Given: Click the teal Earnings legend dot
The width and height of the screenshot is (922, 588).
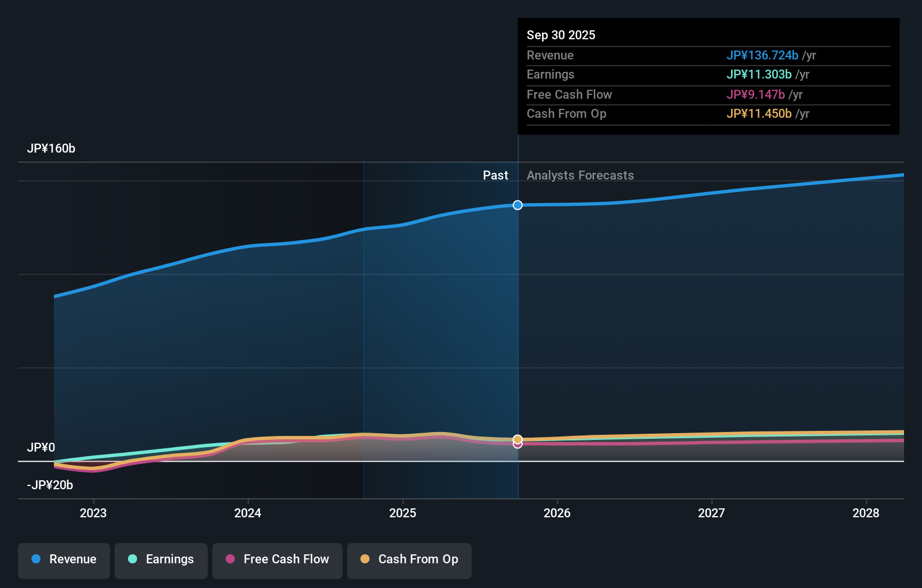Looking at the screenshot, I should coord(133,559).
